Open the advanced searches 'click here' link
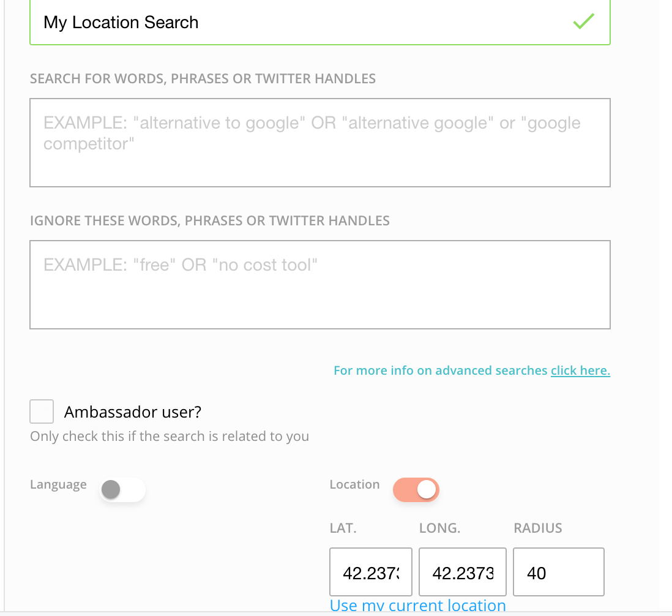This screenshot has height=616, width=672. click(x=580, y=370)
